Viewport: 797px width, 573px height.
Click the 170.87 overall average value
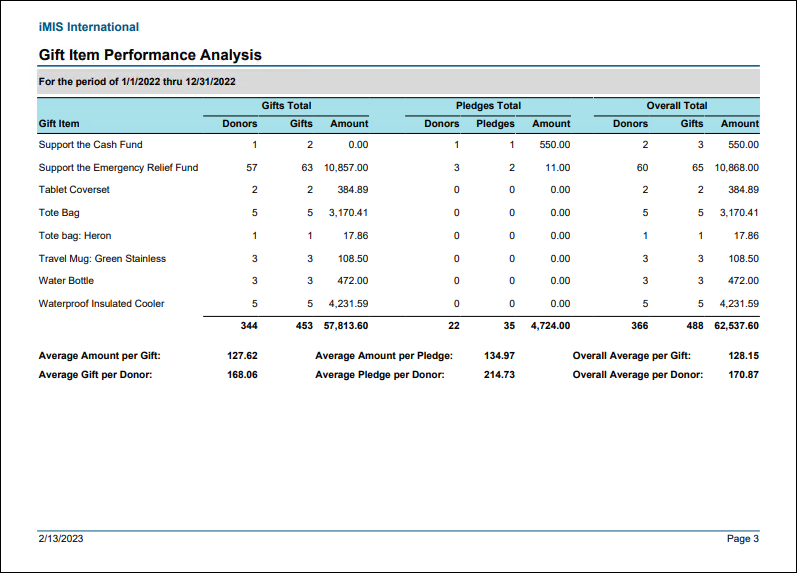744,375
